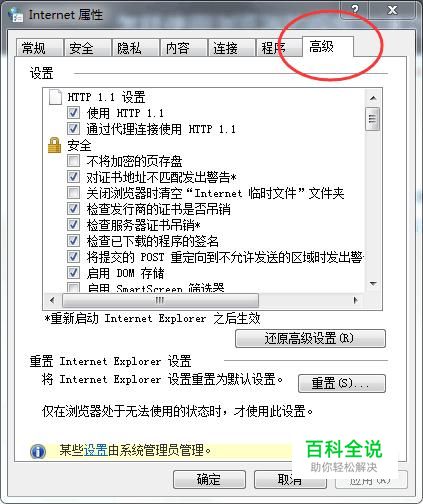
Task: Click the 还原高级设置(R) button
Action: [x=310, y=339]
